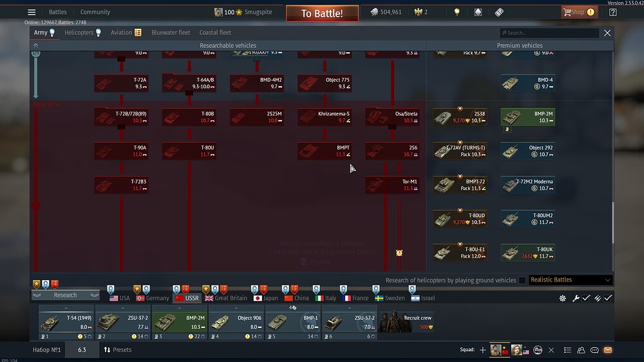Open the settings gear above crew slots
This screenshot has width=644, height=362.
[x=563, y=298]
